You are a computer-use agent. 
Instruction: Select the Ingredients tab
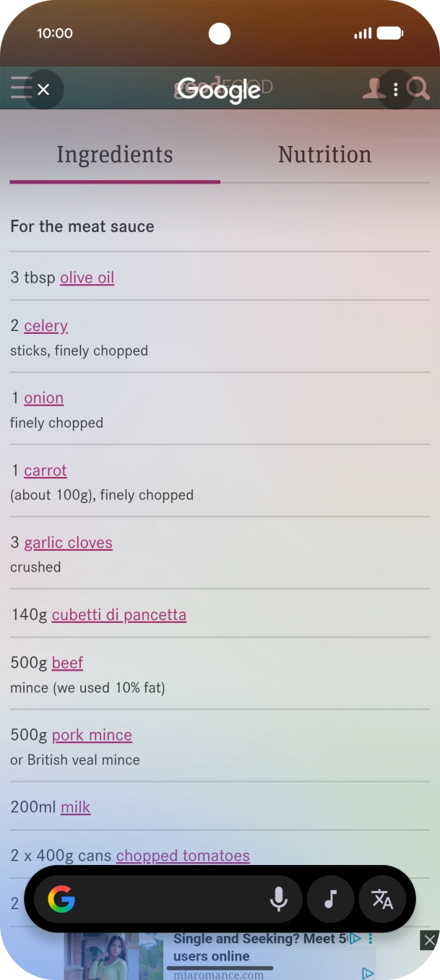tap(115, 155)
